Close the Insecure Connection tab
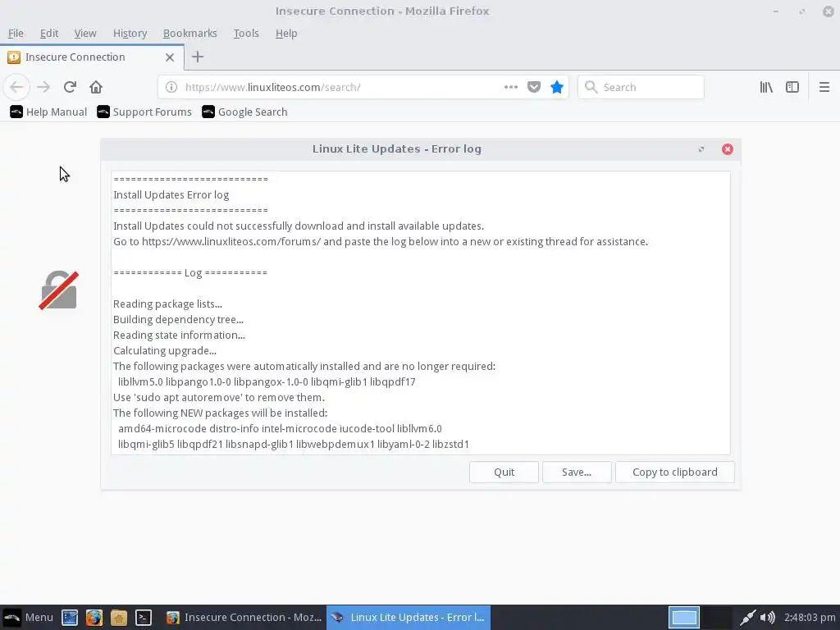Screen dimensions: 840x630 (x=170, y=57)
